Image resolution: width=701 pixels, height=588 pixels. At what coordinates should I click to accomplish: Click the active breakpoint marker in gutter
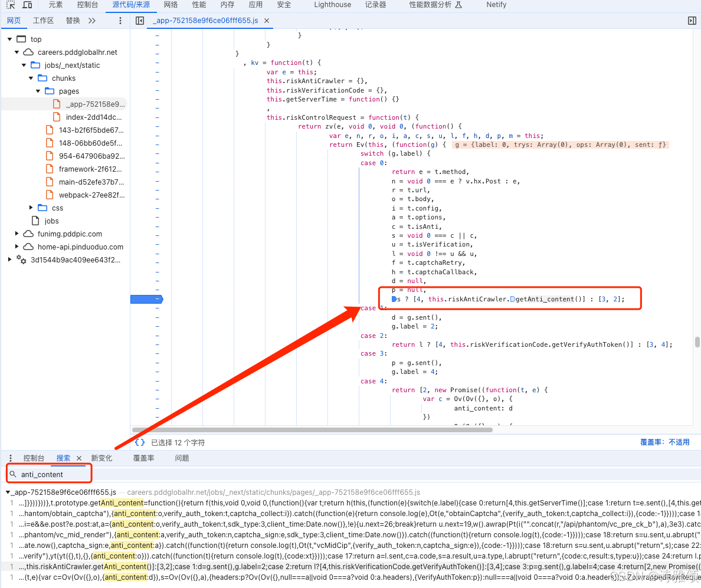(x=147, y=299)
